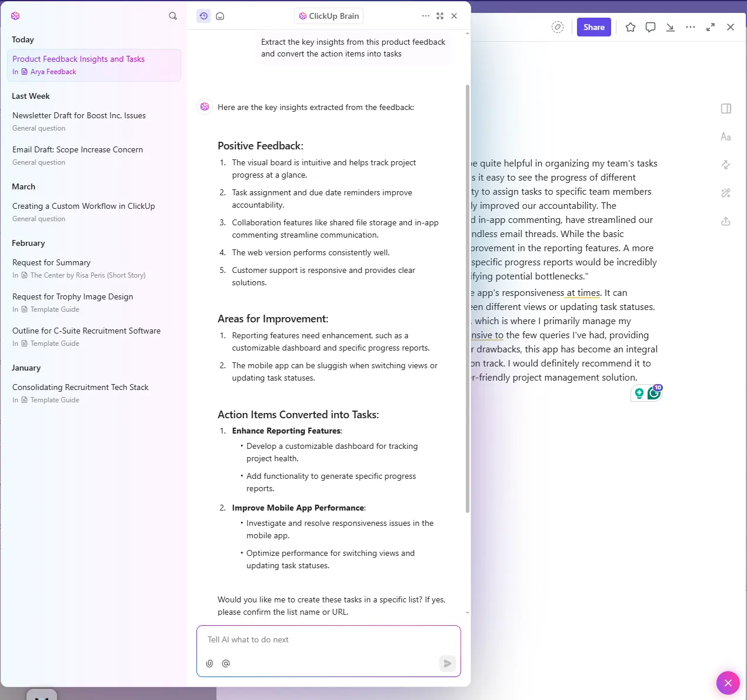The width and height of the screenshot is (747, 700).
Task: Focus the Tell AI what to do next field
Action: click(329, 640)
